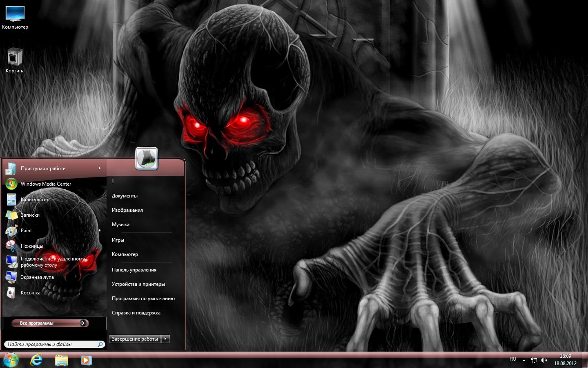Launch Windows Media Center from start menu
This screenshot has width=588, height=368.
tap(46, 184)
